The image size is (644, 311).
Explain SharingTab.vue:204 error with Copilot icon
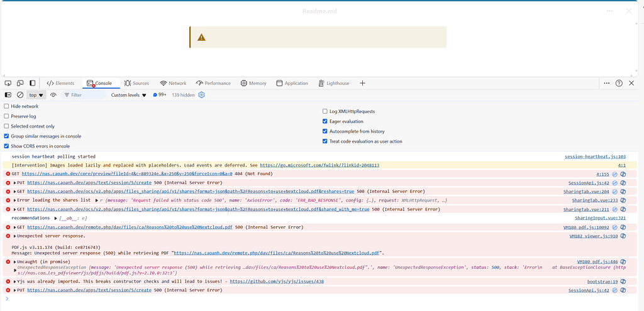click(623, 192)
